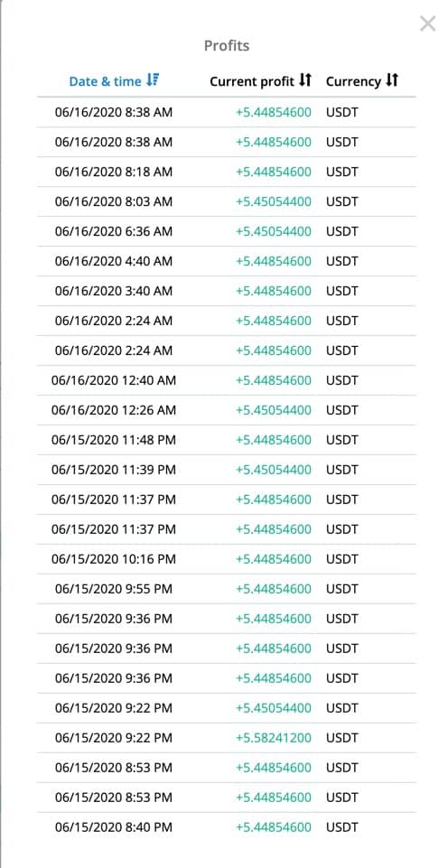Image resolution: width=448 pixels, height=868 pixels.
Task: Sort by Currency column header
Action: 353,81
